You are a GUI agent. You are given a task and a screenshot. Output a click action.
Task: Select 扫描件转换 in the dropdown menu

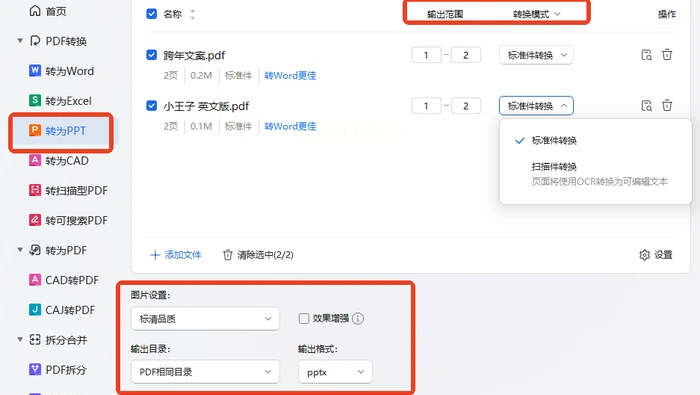point(596,174)
